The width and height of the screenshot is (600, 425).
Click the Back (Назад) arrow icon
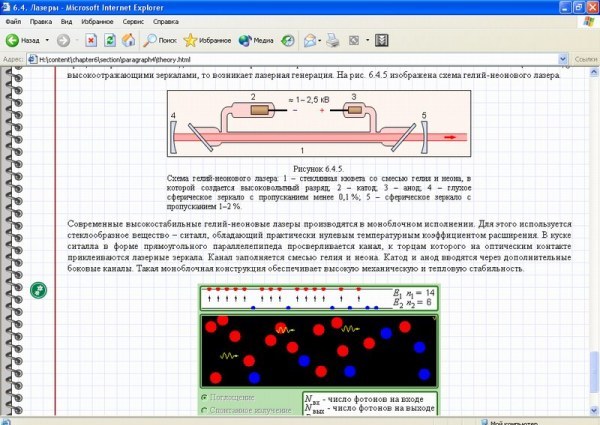coord(12,40)
